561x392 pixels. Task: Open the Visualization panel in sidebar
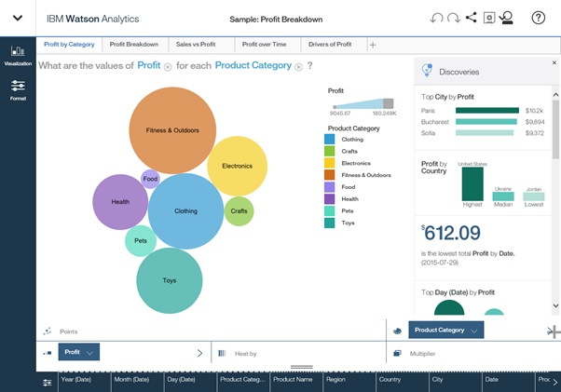[x=18, y=55]
